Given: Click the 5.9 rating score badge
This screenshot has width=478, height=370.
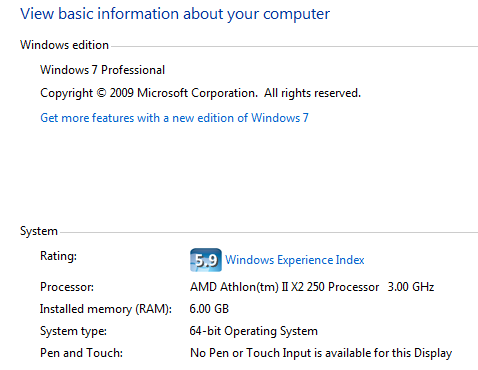Looking at the screenshot, I should click(x=206, y=260).
